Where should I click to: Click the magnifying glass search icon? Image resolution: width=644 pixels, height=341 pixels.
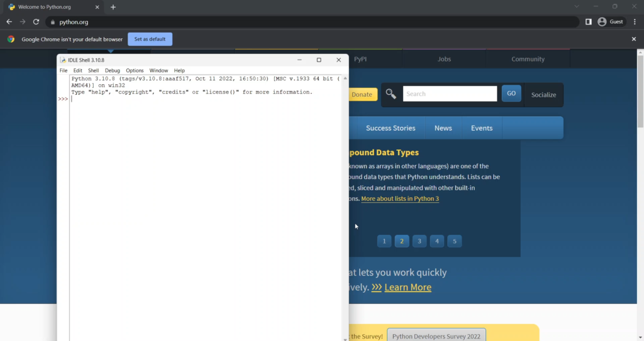[391, 94]
